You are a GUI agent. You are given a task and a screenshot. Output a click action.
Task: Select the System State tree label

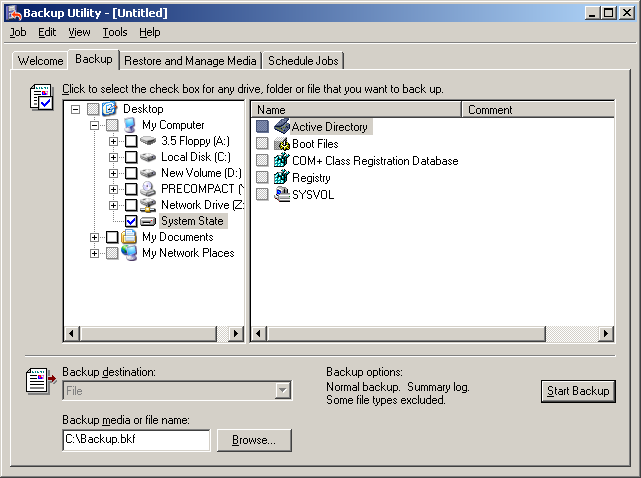click(x=192, y=221)
